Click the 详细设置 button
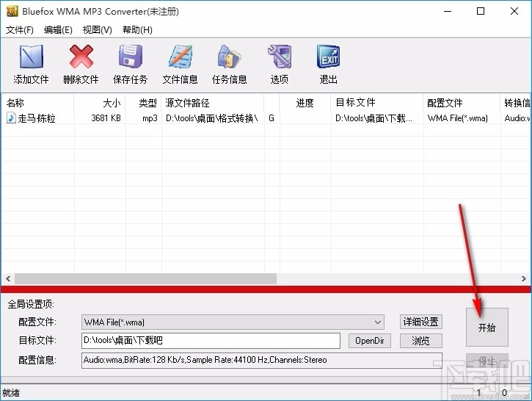 pos(420,322)
